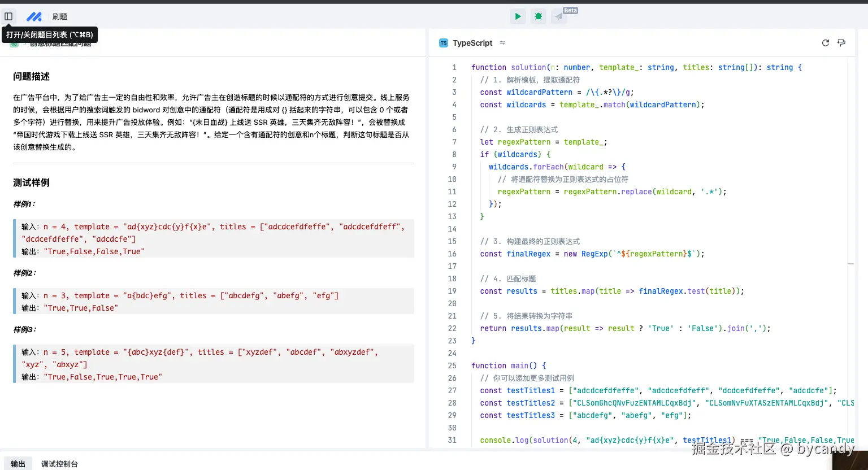Toggle the sidebar visibility icon top left
This screenshot has height=470, width=868.
click(x=8, y=16)
